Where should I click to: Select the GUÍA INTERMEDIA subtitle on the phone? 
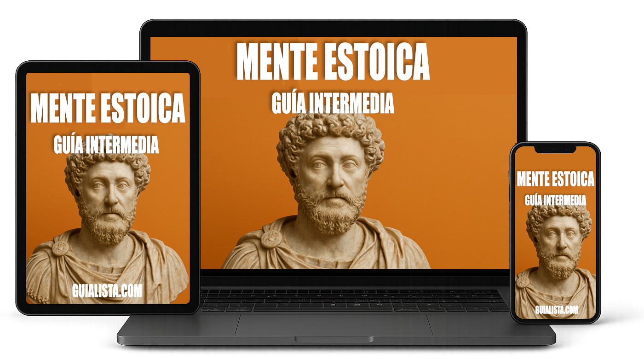pyautogui.click(x=555, y=201)
